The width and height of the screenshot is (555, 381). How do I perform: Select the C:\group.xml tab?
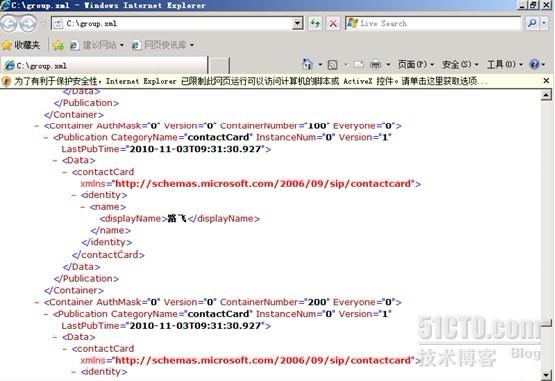(104, 66)
